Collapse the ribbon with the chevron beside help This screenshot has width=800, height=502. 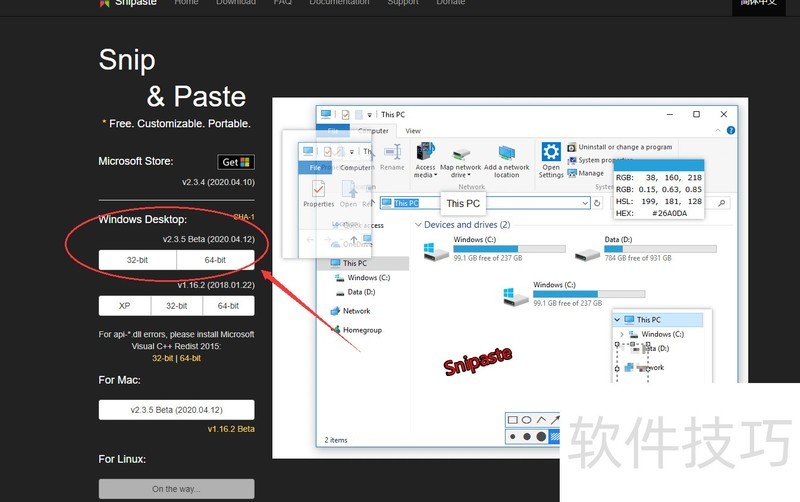[x=718, y=131]
